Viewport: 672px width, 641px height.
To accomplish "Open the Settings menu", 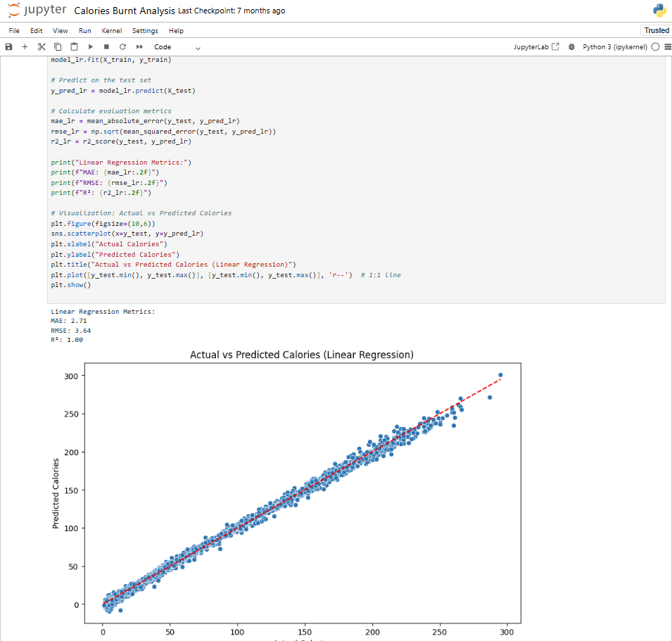I will coord(145,30).
